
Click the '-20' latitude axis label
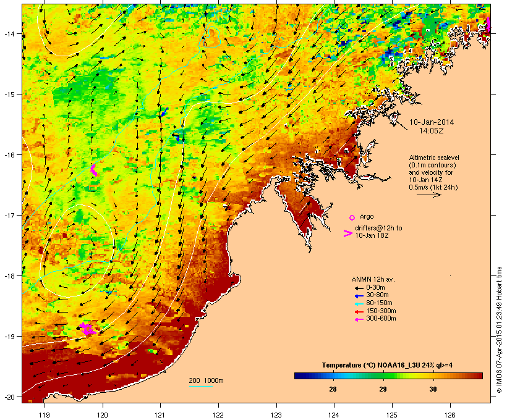[9, 397]
